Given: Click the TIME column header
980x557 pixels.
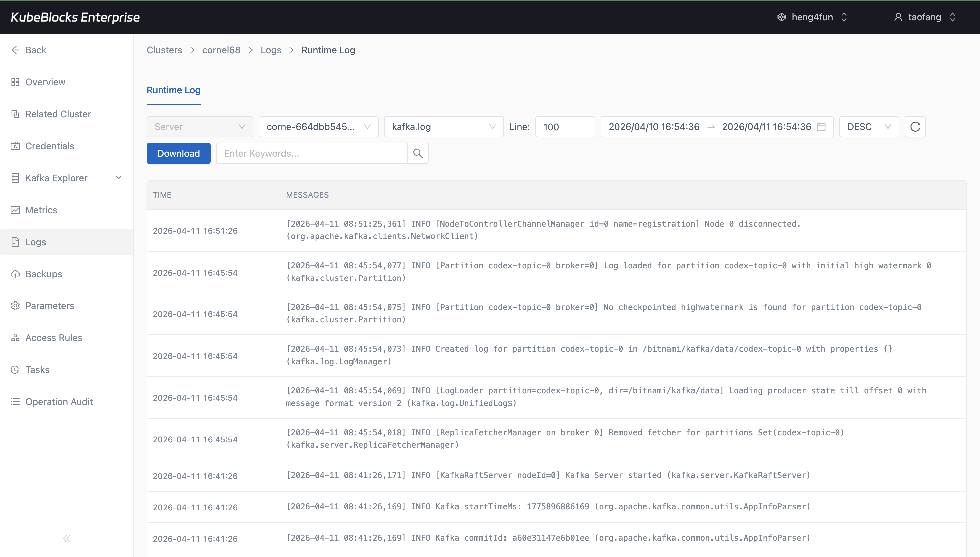Looking at the screenshot, I should (x=162, y=195).
